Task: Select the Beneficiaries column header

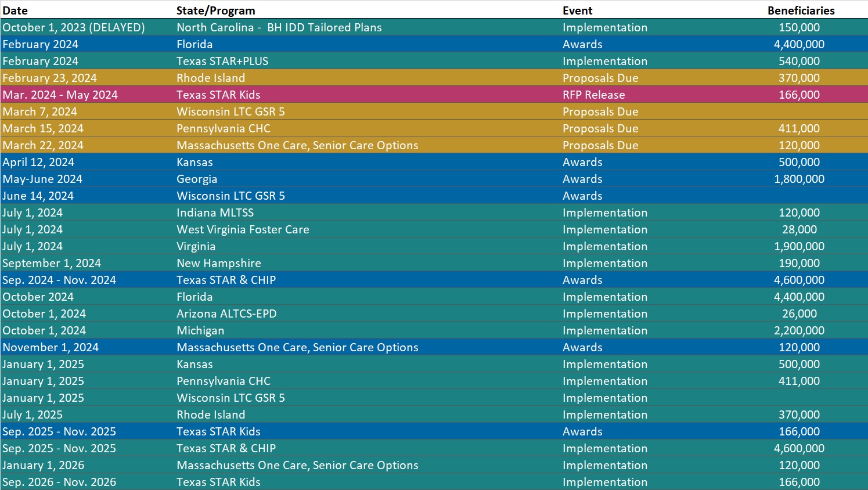Action: click(x=801, y=10)
